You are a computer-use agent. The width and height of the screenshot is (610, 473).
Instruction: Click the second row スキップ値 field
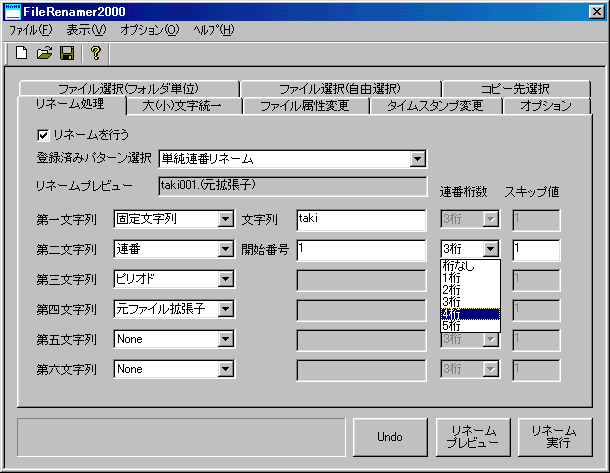(536, 250)
